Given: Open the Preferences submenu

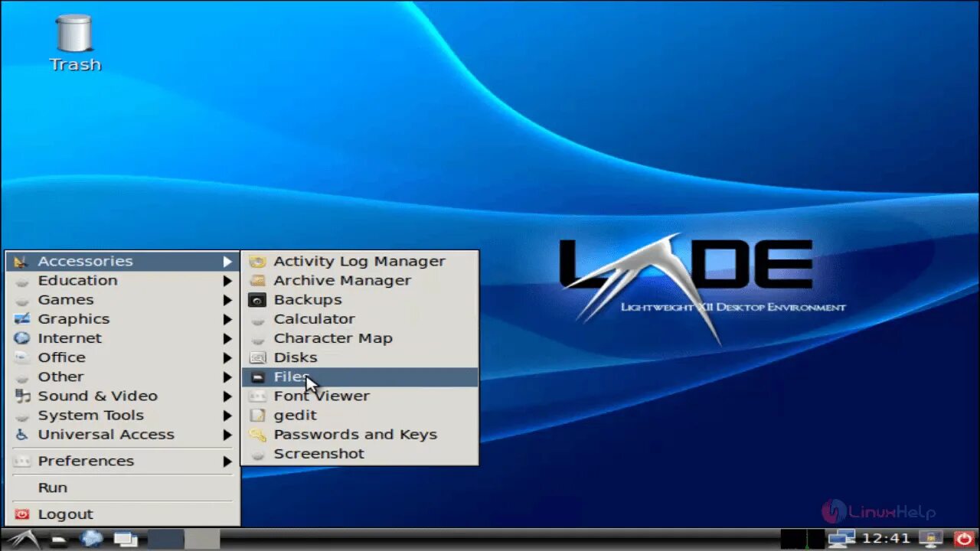Looking at the screenshot, I should (x=122, y=461).
